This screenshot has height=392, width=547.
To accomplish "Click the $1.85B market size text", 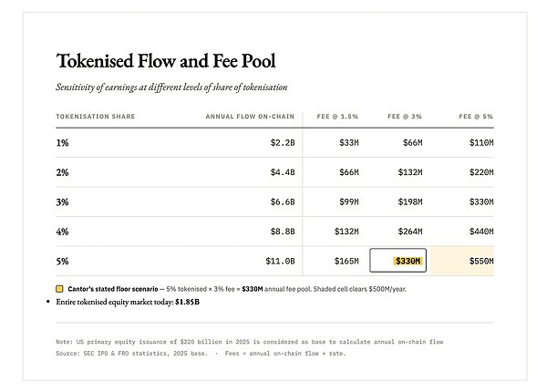I will 187,302.
